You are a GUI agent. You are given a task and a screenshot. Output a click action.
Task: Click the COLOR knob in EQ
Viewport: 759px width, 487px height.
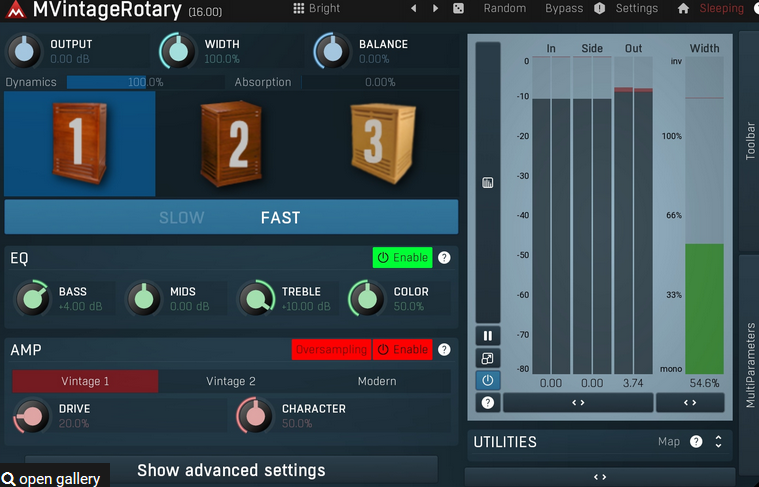click(x=367, y=299)
